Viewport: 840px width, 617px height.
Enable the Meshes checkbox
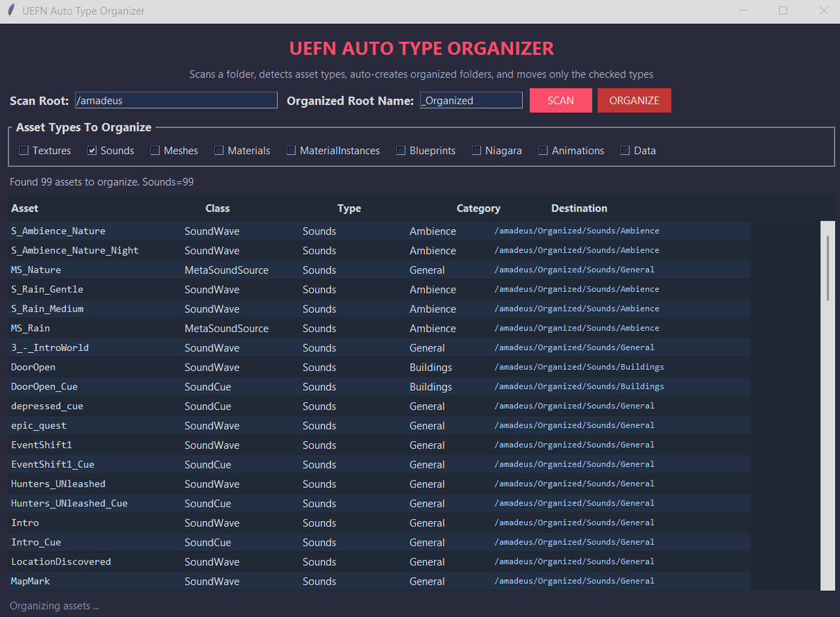155,151
